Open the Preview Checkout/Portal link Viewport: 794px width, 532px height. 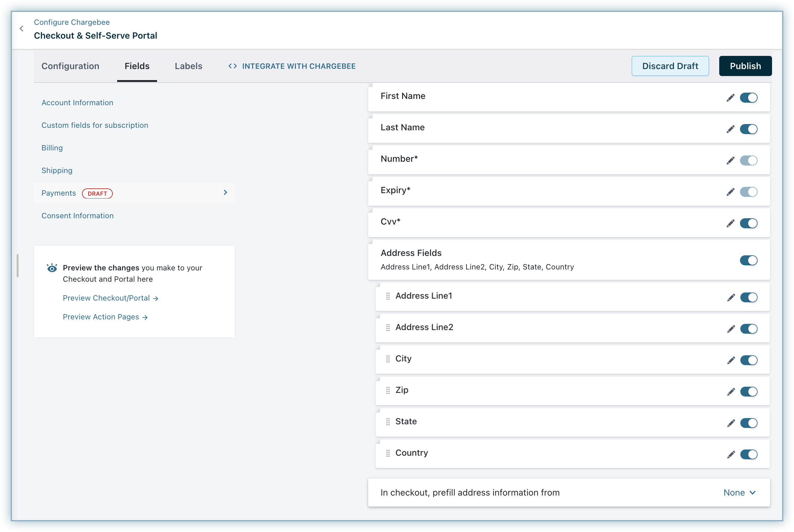(x=110, y=298)
